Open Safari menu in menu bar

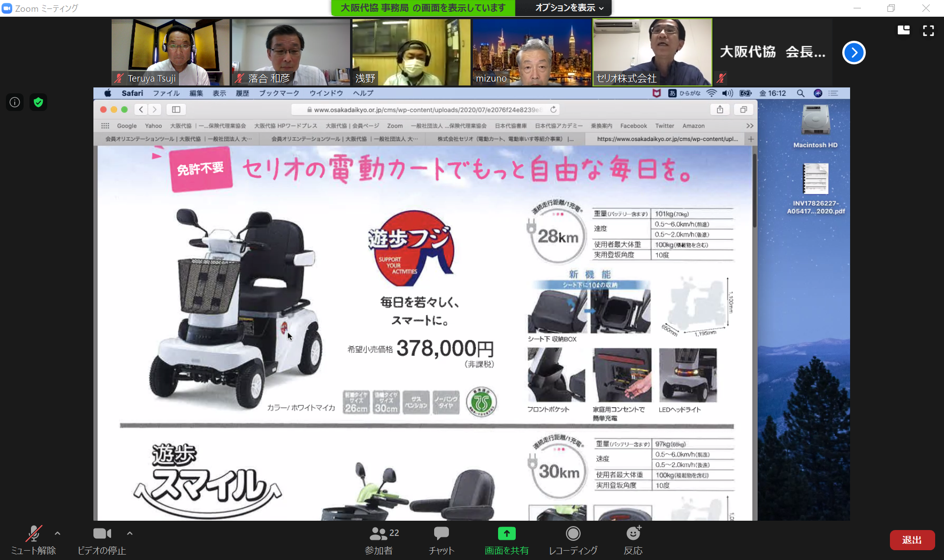pos(132,93)
